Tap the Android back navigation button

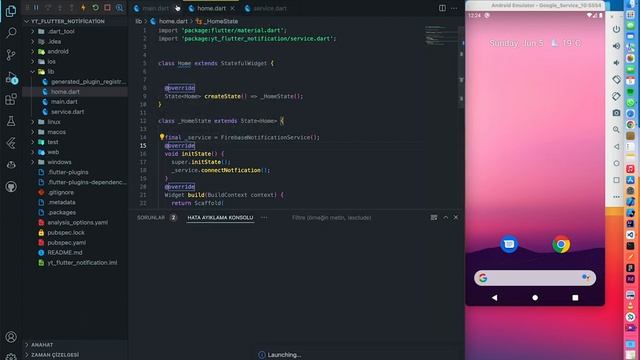(x=495, y=298)
